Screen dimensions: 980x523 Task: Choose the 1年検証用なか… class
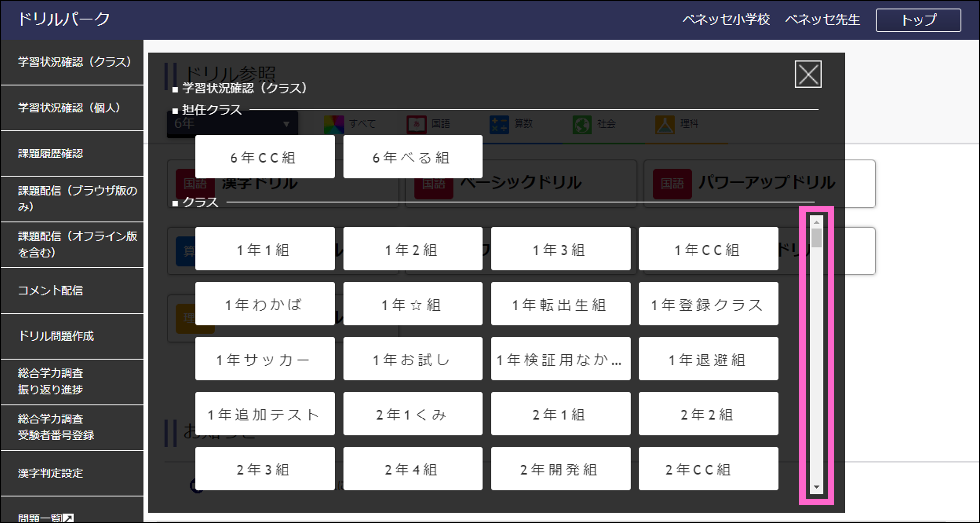point(560,359)
